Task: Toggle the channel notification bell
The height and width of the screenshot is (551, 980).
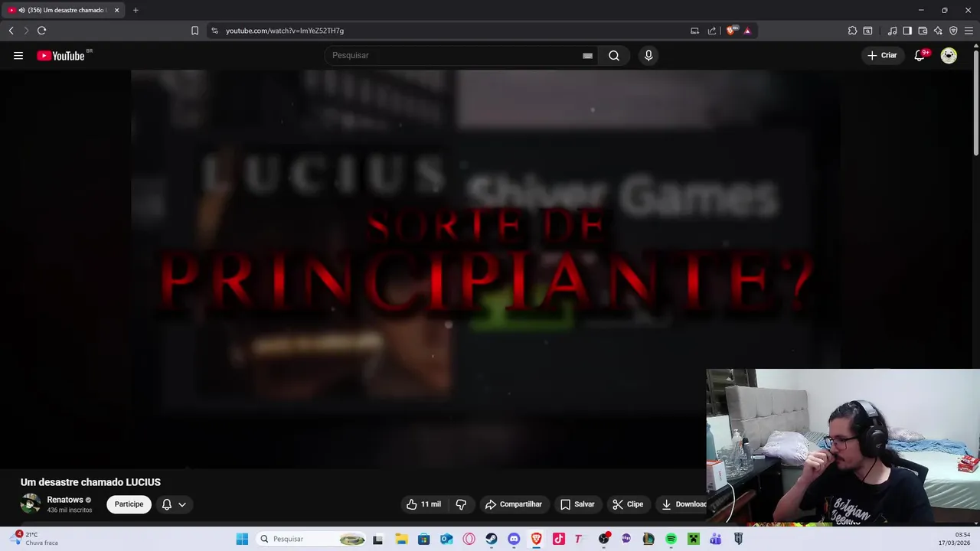Action: pyautogui.click(x=167, y=504)
